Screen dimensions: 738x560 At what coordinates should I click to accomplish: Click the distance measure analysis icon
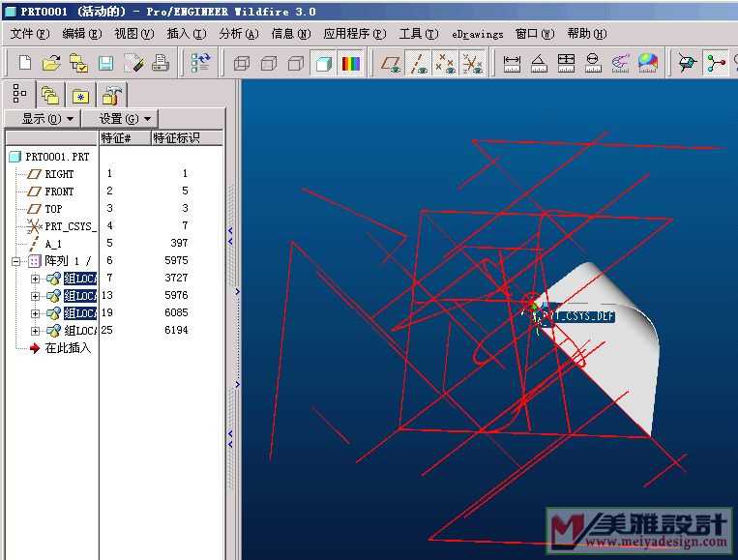[512, 63]
